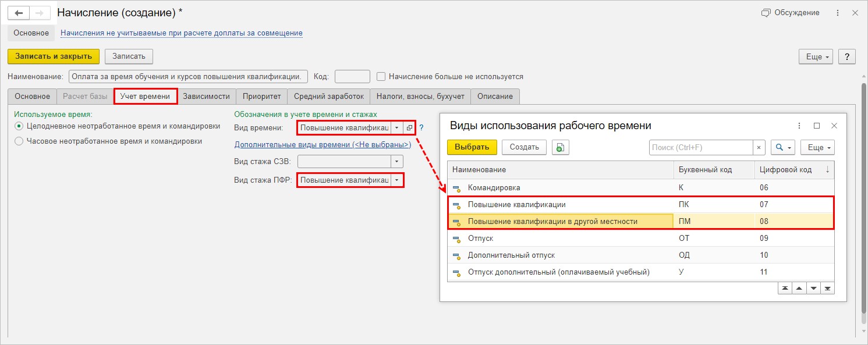Click Записать и закрыть

(54, 56)
